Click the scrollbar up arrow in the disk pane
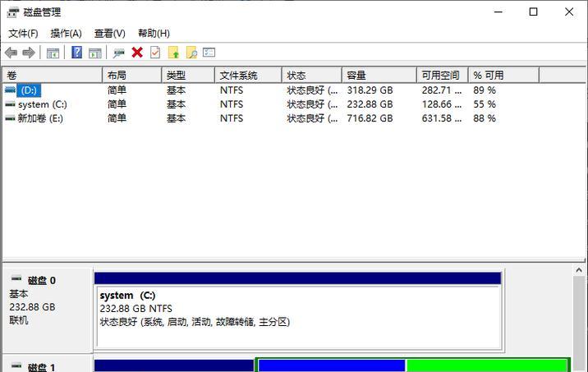The image size is (588, 372). [579, 270]
